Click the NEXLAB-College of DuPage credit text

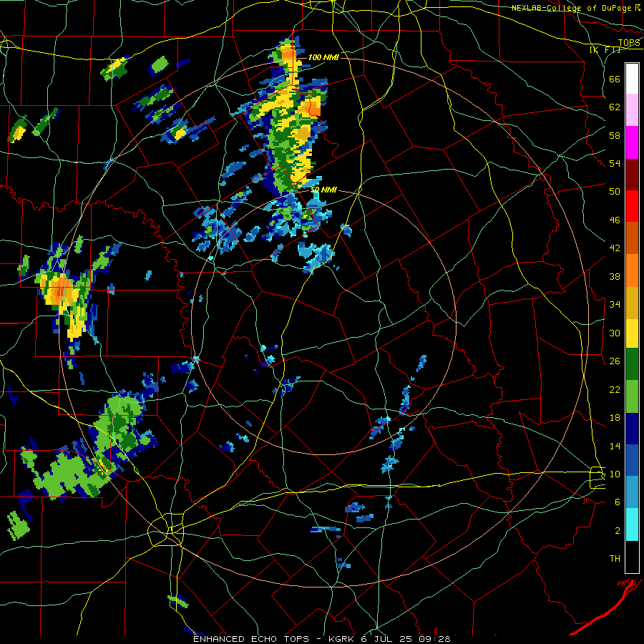pyautogui.click(x=571, y=8)
